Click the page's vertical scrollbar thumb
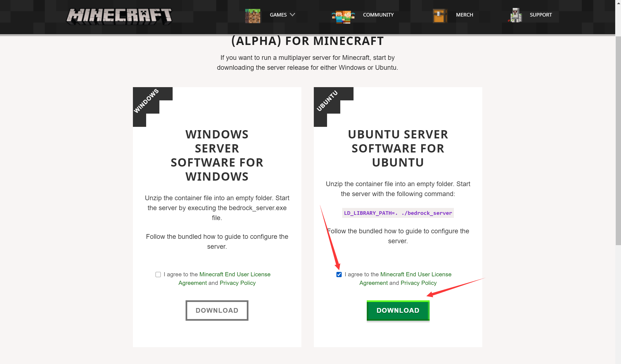This screenshot has width=621, height=364. click(x=618, y=141)
